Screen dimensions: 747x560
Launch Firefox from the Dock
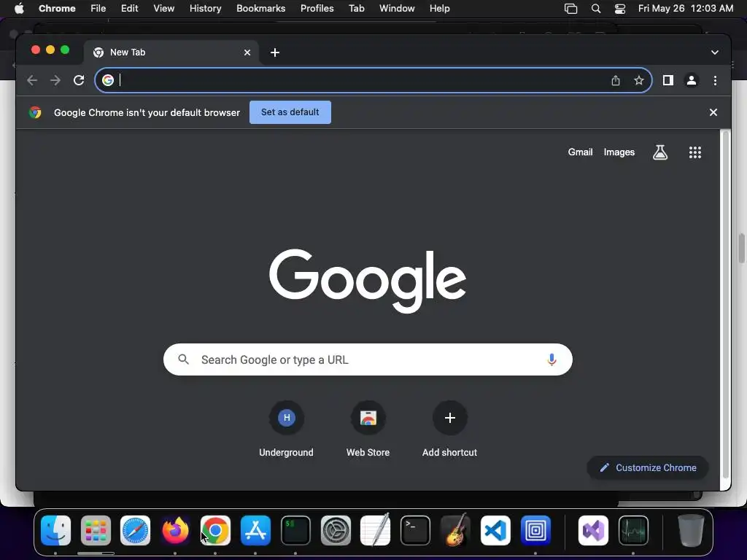click(175, 530)
